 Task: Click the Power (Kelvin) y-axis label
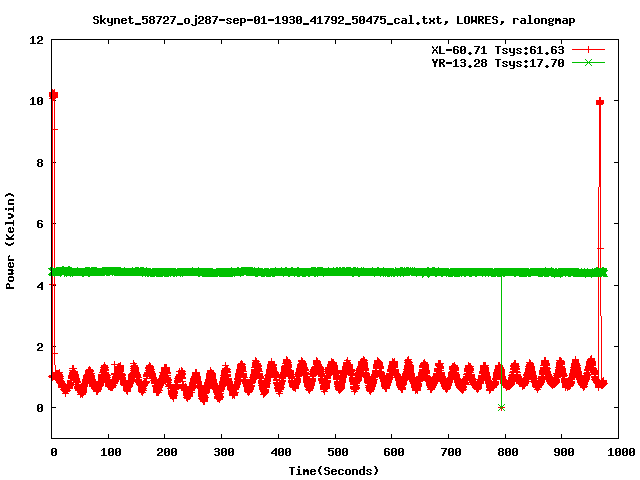pyautogui.click(x=10, y=241)
